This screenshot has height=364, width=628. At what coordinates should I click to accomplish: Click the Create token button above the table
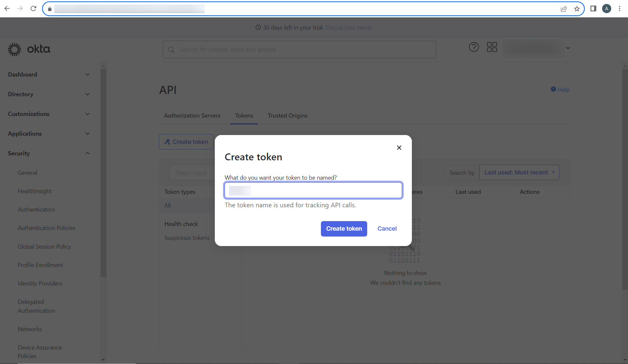[186, 142]
